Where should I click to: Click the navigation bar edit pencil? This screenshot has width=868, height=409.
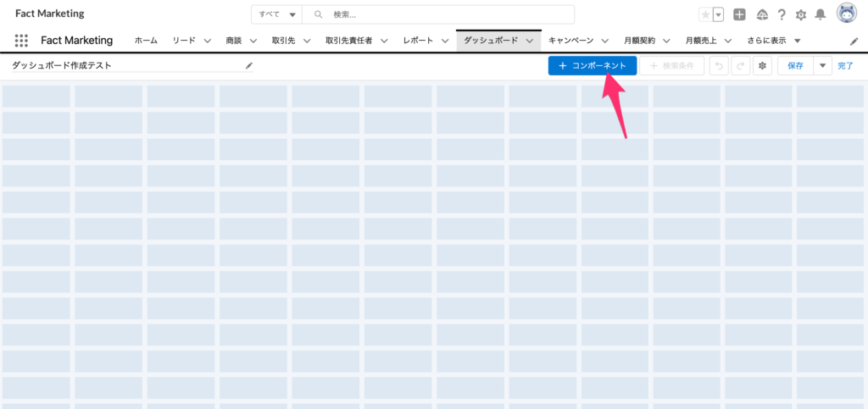[x=854, y=41]
